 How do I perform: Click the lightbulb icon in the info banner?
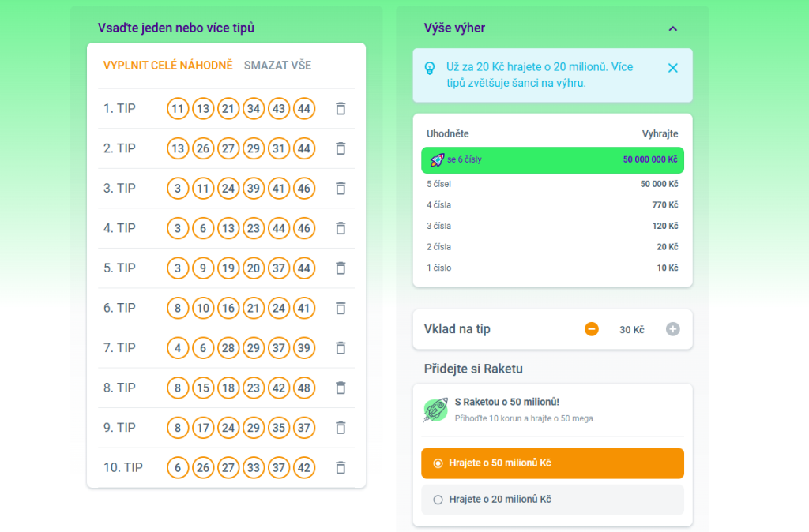tap(430, 68)
